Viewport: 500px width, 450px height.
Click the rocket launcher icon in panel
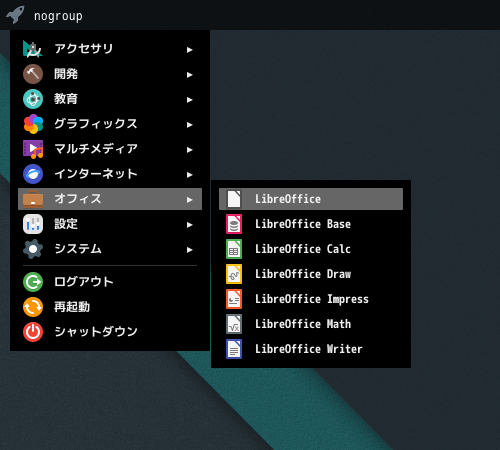point(15,15)
